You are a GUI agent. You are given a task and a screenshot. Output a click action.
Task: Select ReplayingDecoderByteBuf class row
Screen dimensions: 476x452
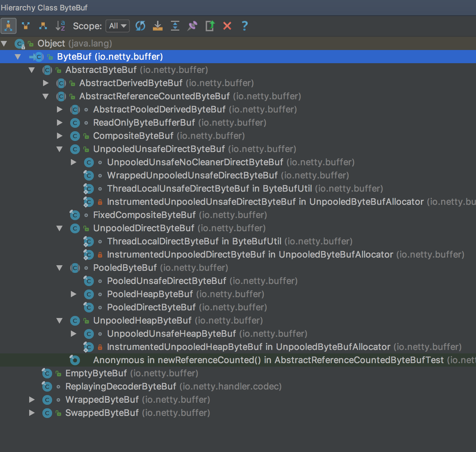[x=238, y=386]
